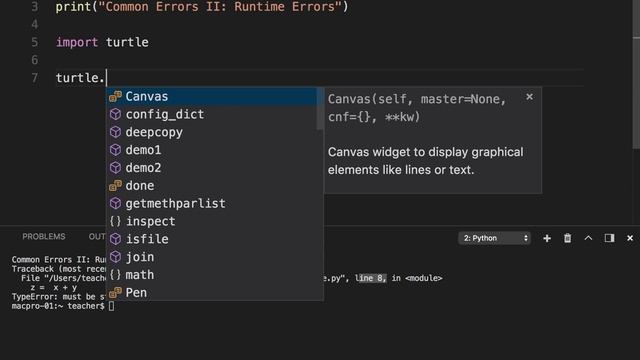This screenshot has width=640, height=360.
Task: Click on code line 5 'import turtle'
Action: coord(102,42)
